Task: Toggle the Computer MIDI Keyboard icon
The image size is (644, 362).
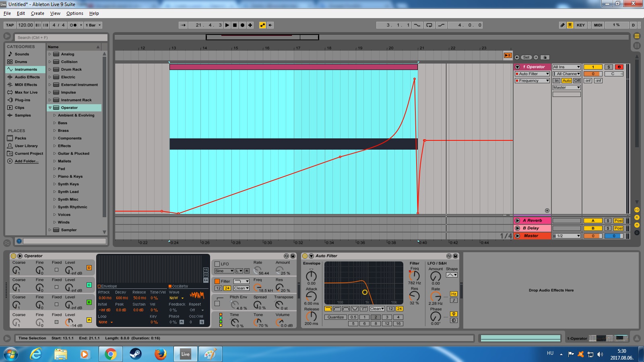Action: point(570,25)
